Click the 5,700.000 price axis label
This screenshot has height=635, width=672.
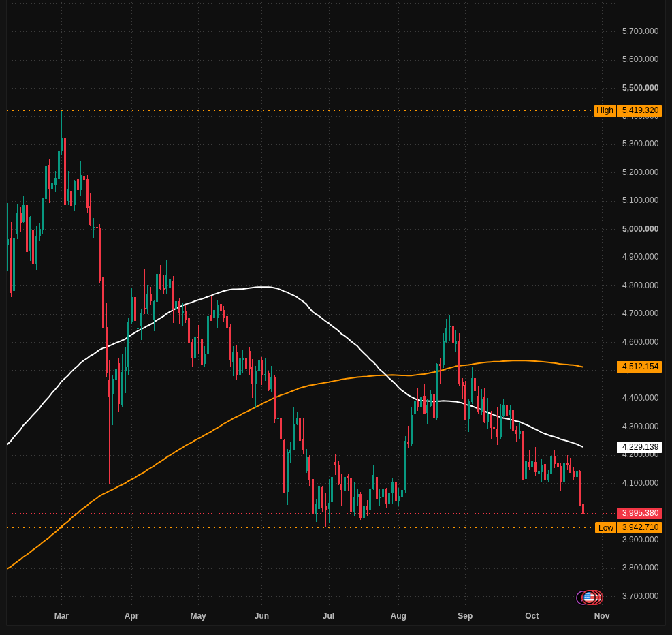point(640,31)
